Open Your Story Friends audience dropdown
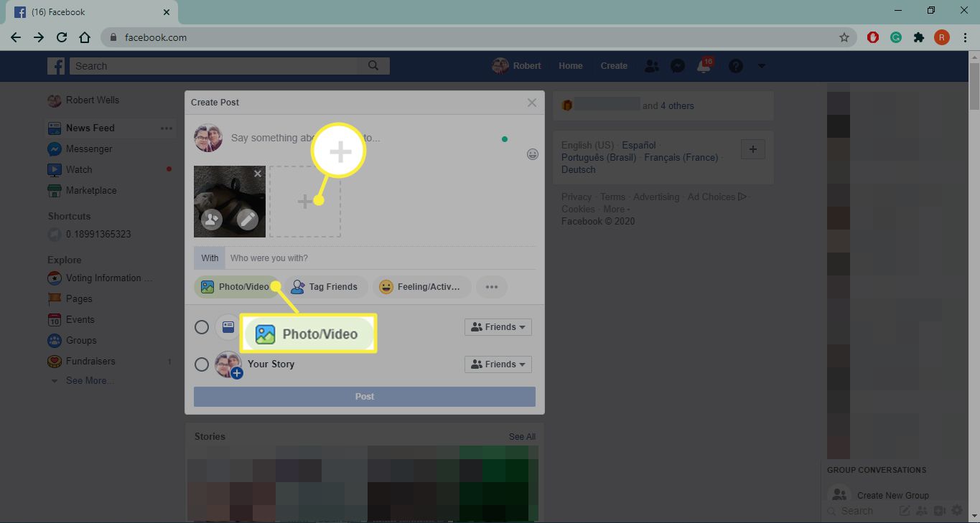Image resolution: width=980 pixels, height=523 pixels. coord(498,364)
